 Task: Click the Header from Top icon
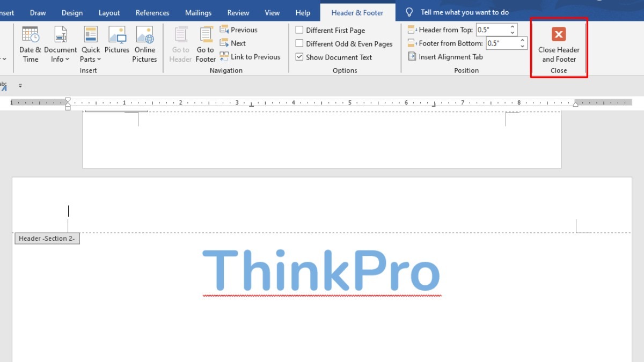tap(412, 30)
